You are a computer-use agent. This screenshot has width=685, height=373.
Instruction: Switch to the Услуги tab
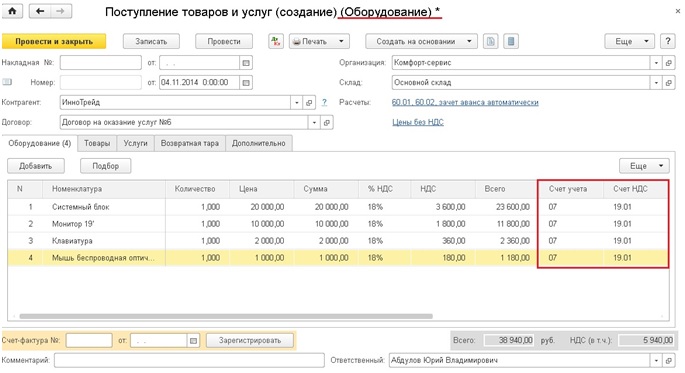[135, 143]
